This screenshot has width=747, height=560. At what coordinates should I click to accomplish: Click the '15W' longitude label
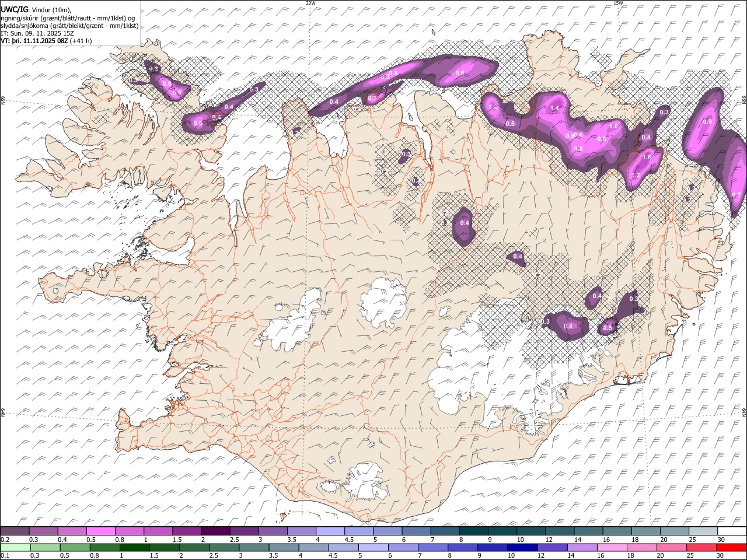pos(618,3)
